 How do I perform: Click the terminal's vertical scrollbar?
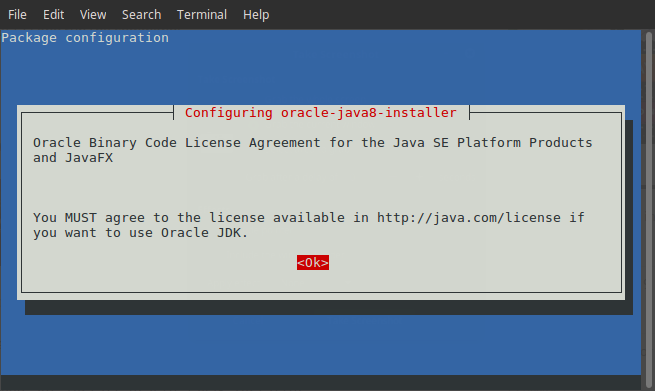[648, 209]
